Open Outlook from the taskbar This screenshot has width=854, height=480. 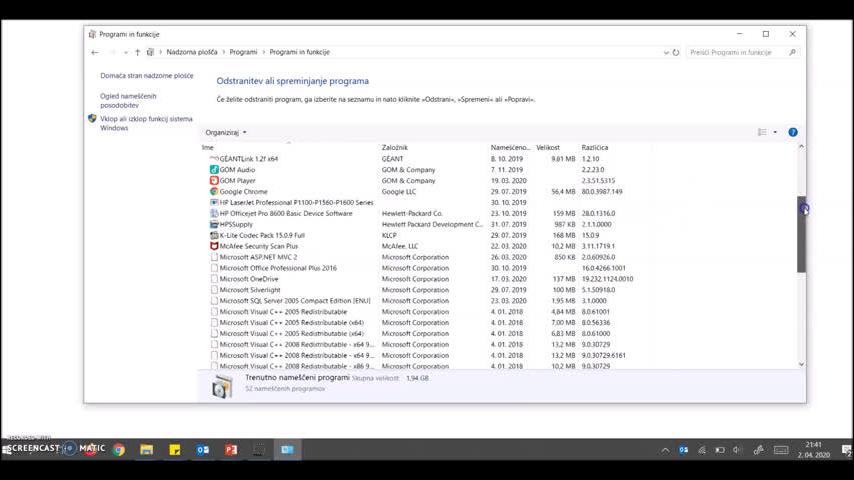coord(203,450)
